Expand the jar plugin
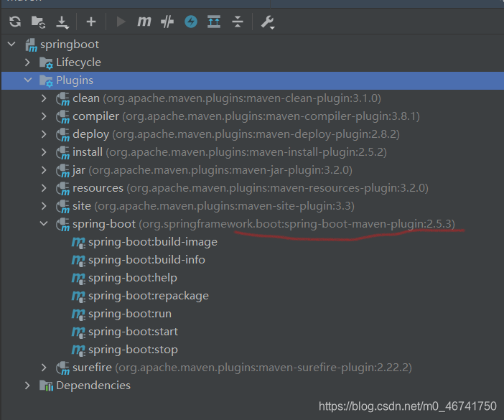Screen dimensions: 504x420 [x=44, y=170]
